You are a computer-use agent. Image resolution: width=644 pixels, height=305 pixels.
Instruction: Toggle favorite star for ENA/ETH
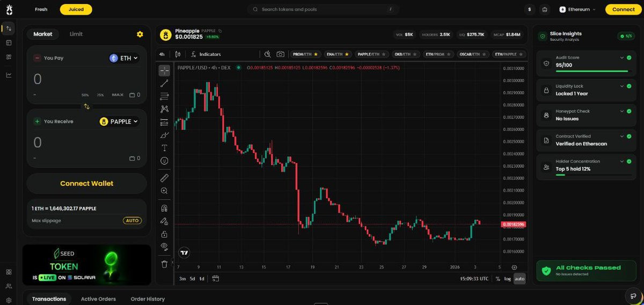click(347, 54)
